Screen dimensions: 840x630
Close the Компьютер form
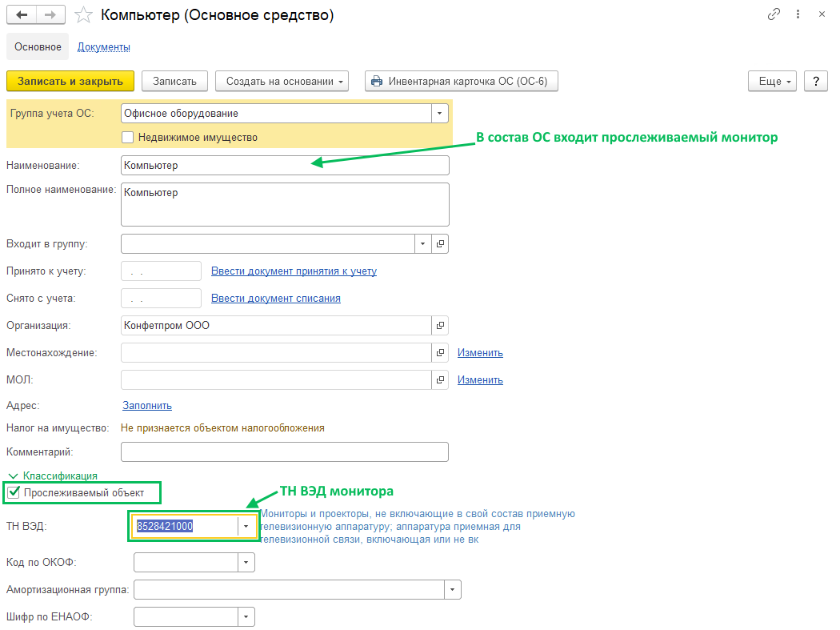coord(822,14)
